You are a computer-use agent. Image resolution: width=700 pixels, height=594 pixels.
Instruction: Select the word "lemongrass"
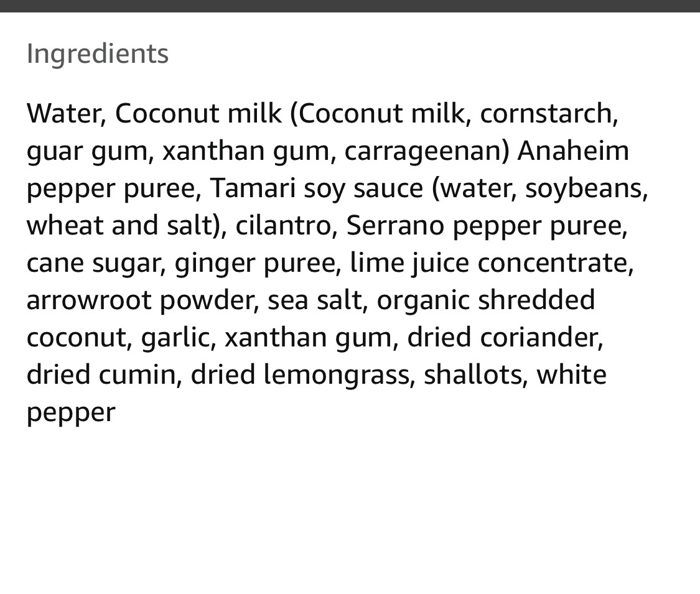coord(336,375)
